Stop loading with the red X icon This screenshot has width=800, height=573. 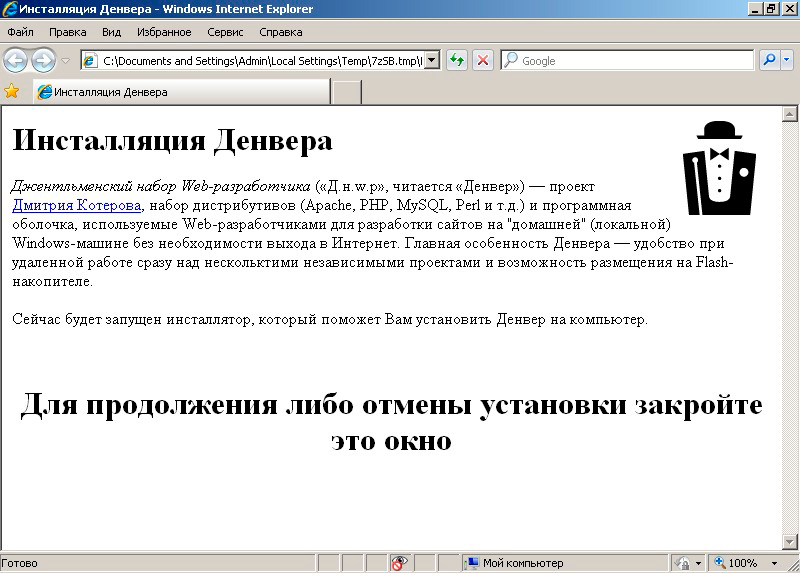tap(482, 61)
